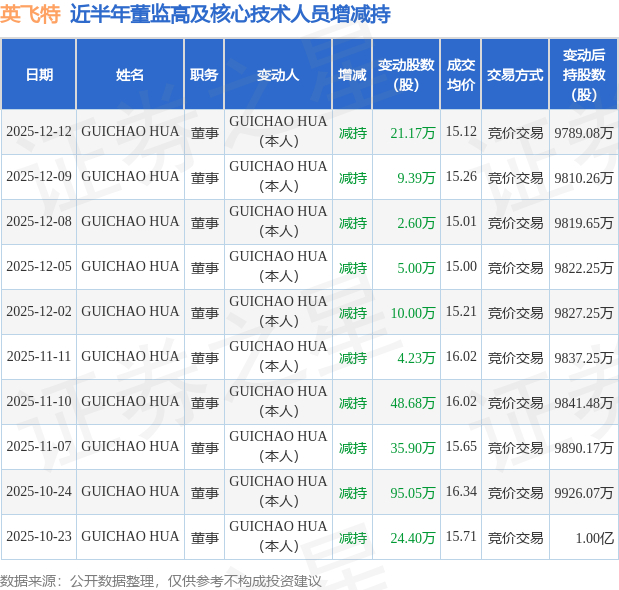Click the holdings value 9890.17万
Viewport: 619px width, 590px height.
(x=583, y=448)
